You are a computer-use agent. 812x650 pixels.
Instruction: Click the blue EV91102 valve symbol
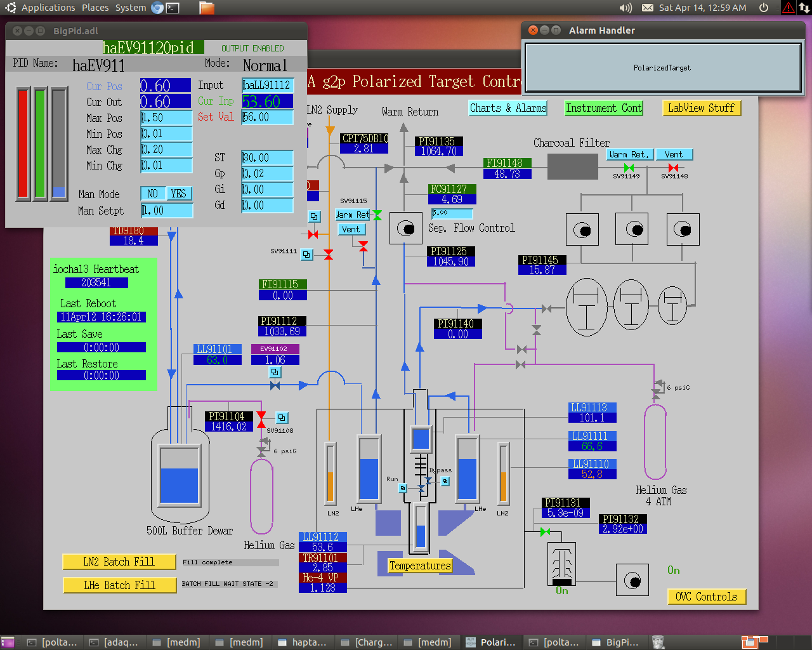click(275, 385)
